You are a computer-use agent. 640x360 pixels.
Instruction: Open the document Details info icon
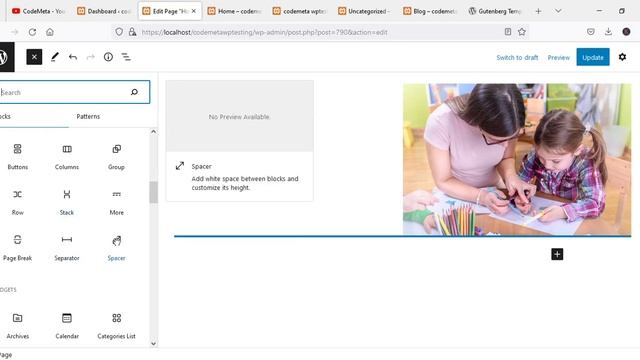point(108,57)
